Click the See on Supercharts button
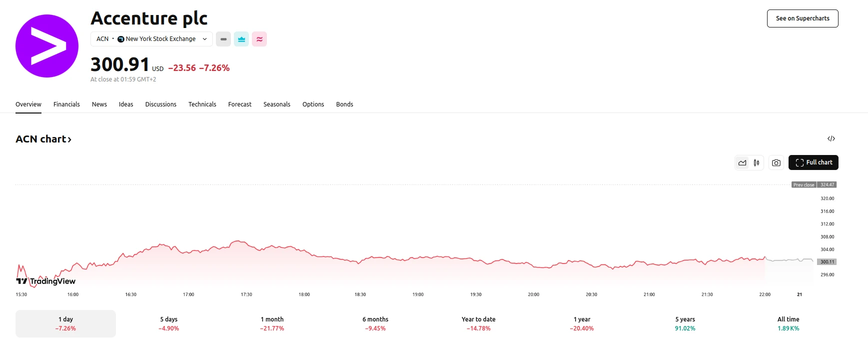This screenshot has height=341, width=868. coord(802,18)
